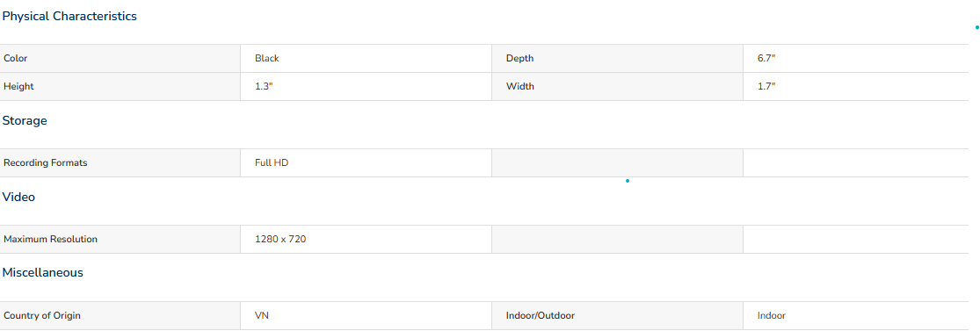
Task: Click the 1280 x 720 value
Action: (280, 239)
